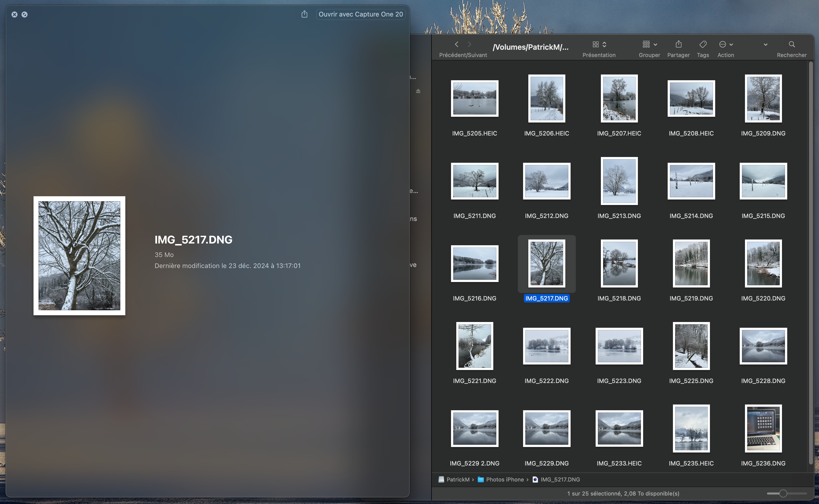Adjust the Finder icon size slider
Viewport: 819px width, 504px height.
pos(783,493)
